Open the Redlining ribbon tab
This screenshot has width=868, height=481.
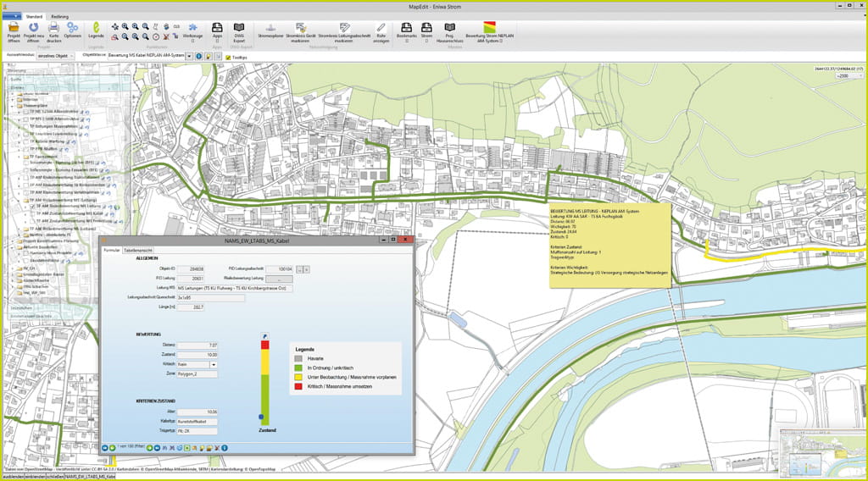61,16
